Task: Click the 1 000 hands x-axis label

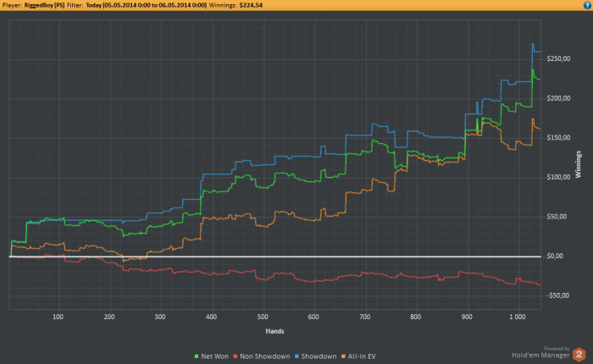Action: pyautogui.click(x=518, y=317)
